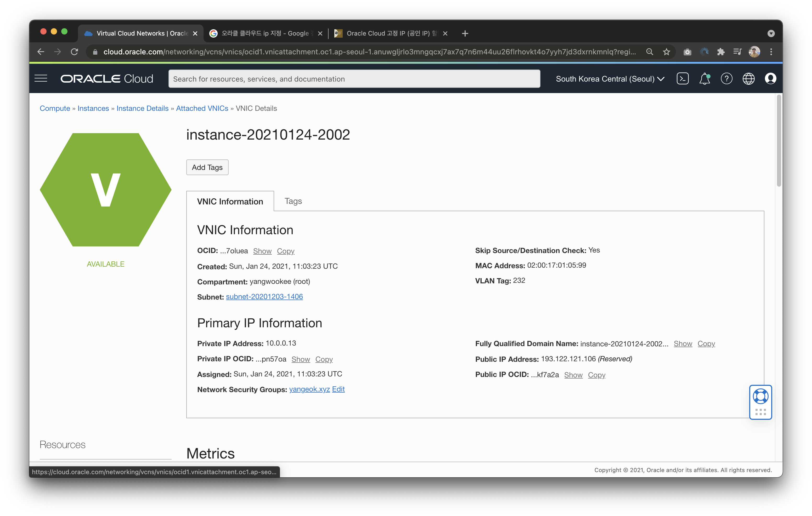
Task: Click the private IP address 10.0.0.13
Action: coord(280,343)
